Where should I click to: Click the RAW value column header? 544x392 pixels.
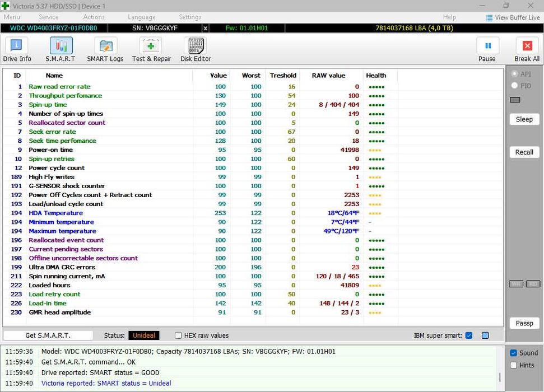(328, 76)
